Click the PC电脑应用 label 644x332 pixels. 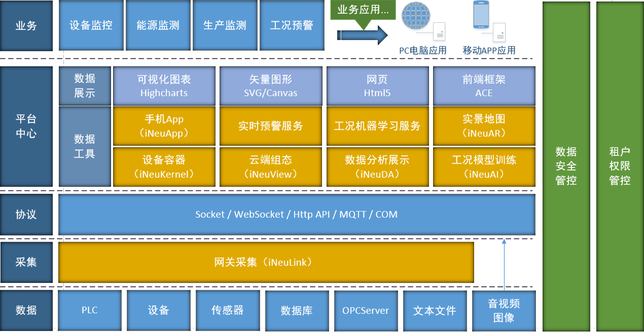423,50
